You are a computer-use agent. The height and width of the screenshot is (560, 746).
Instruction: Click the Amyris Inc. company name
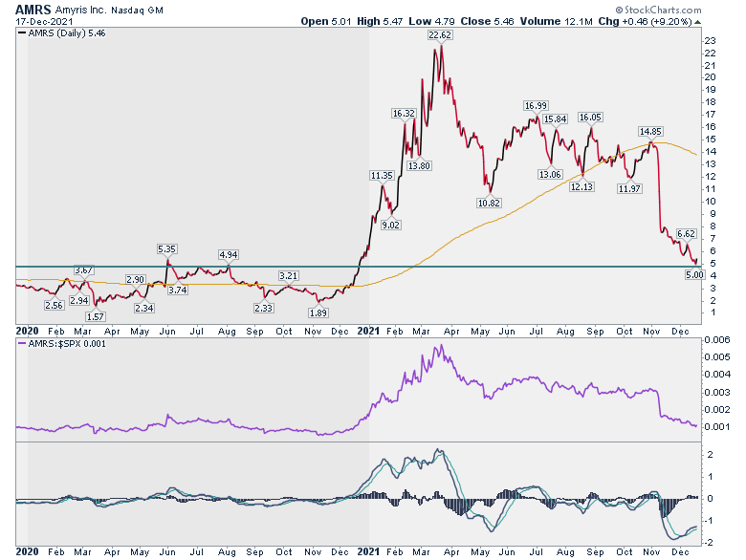(81, 10)
